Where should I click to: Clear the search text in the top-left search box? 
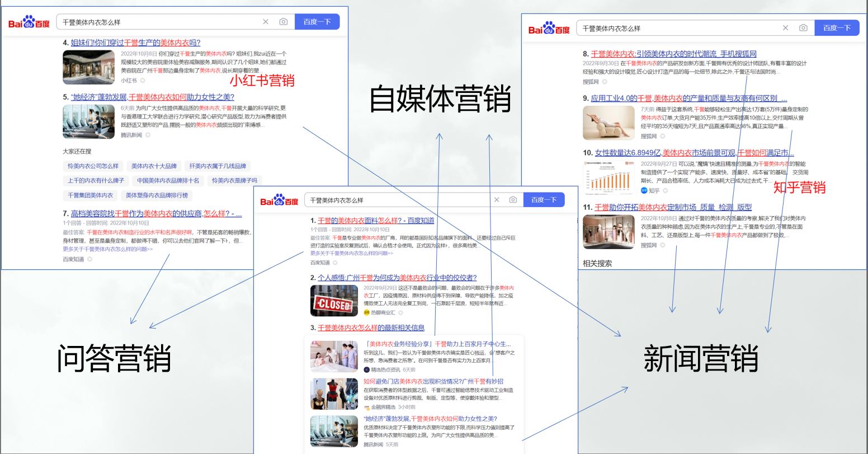click(266, 22)
